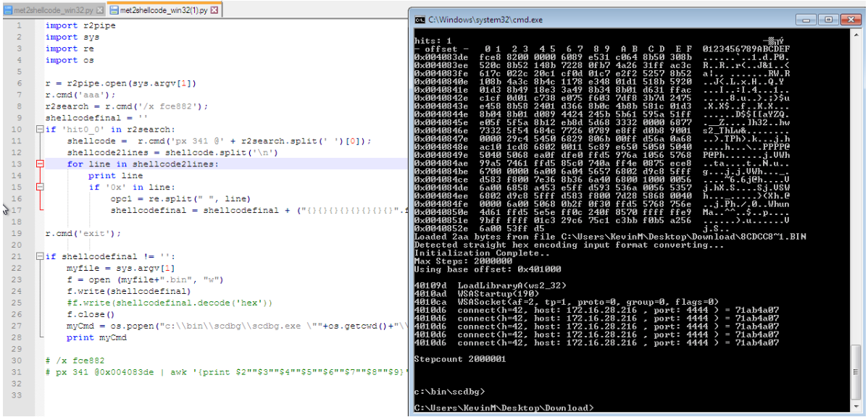Image resolution: width=868 pixels, height=417 pixels.
Task: Click the save icon on met2shellcode_win32.py tab
Action: click(x=8, y=11)
